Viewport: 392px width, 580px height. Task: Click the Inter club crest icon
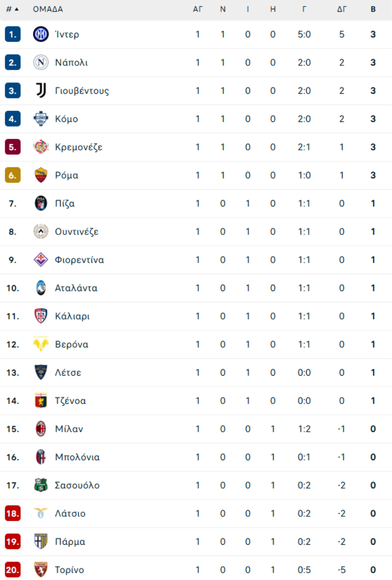[x=41, y=34]
